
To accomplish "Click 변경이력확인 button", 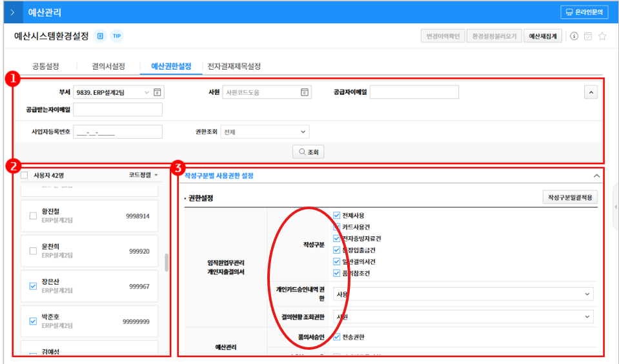I will pos(443,36).
